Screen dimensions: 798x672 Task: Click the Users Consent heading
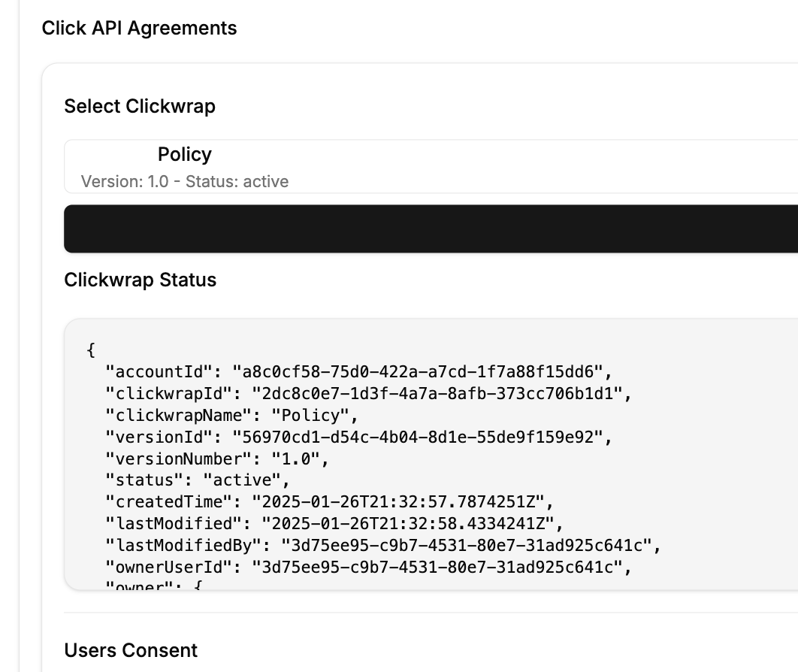pos(131,650)
